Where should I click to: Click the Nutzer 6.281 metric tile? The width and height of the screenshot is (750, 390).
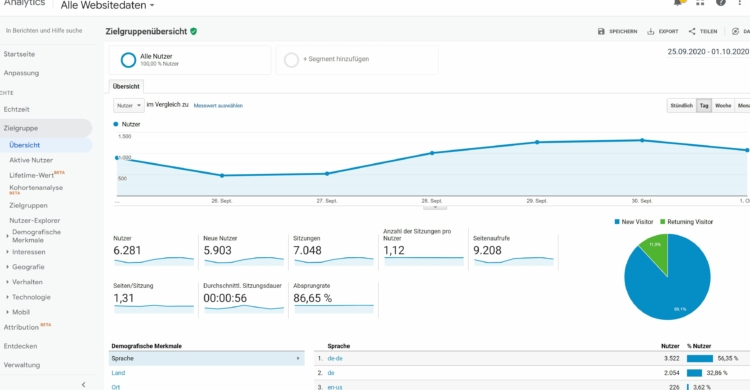pyautogui.click(x=154, y=250)
